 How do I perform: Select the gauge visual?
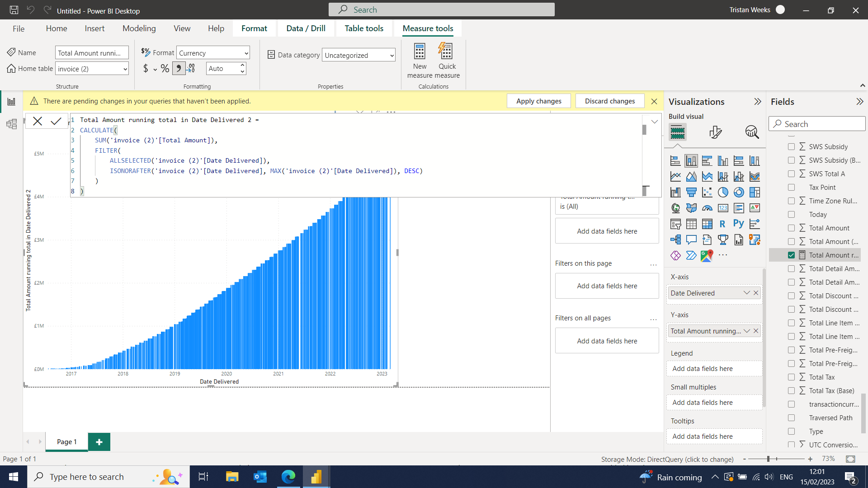(x=707, y=208)
